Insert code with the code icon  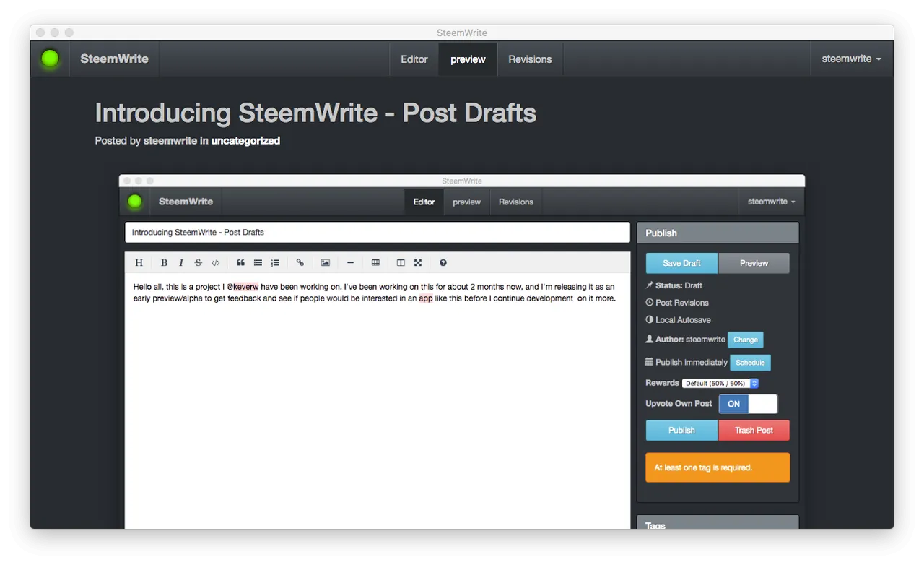(x=215, y=263)
